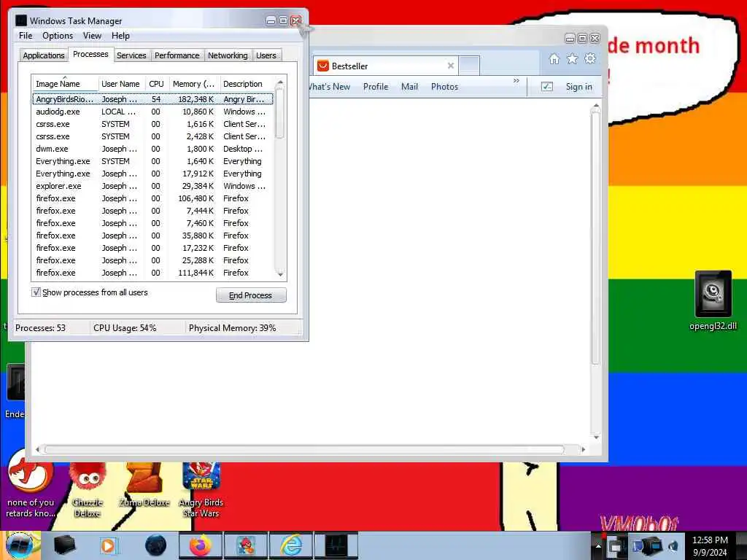Image resolution: width=747 pixels, height=560 pixels.
Task: Open the File menu in Task Manager
Action: (x=26, y=36)
